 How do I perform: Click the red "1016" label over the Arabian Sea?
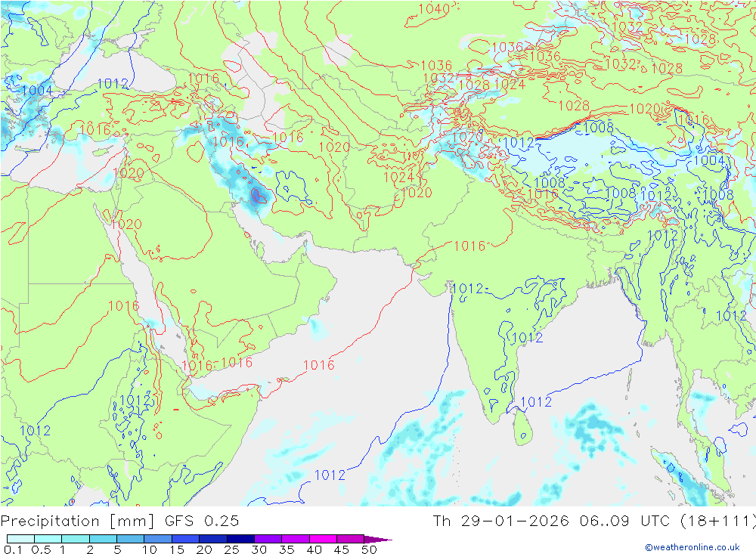pyautogui.click(x=319, y=365)
